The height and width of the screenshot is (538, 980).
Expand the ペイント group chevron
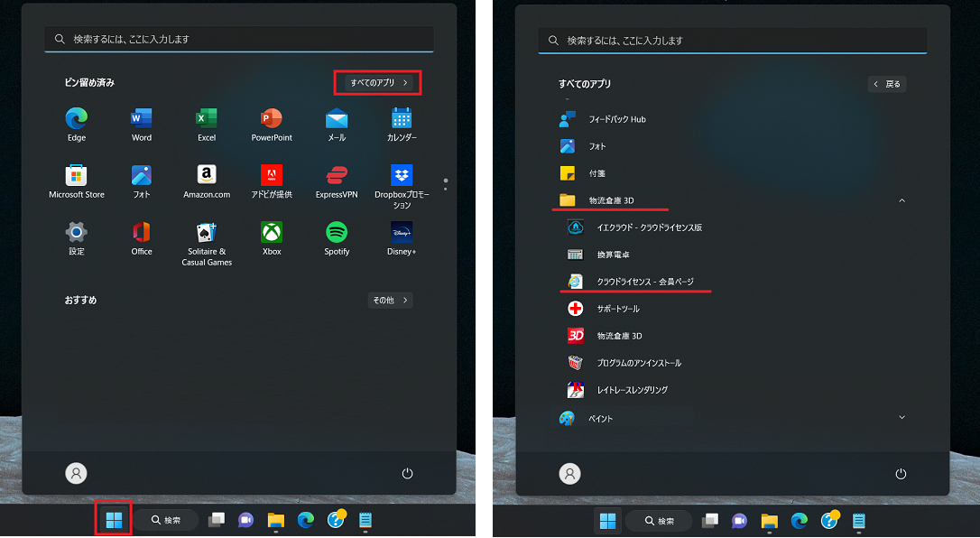(901, 417)
